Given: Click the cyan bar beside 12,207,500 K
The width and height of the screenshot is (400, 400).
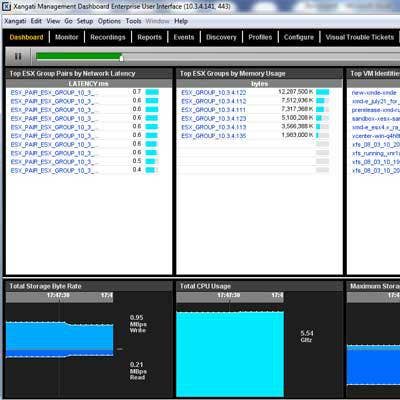Looking at the screenshot, I should (322, 92).
